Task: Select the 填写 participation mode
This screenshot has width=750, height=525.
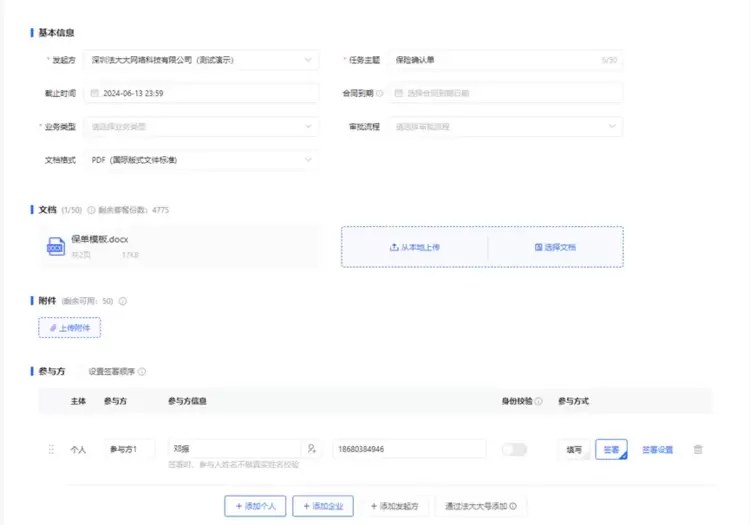Action: point(574,450)
